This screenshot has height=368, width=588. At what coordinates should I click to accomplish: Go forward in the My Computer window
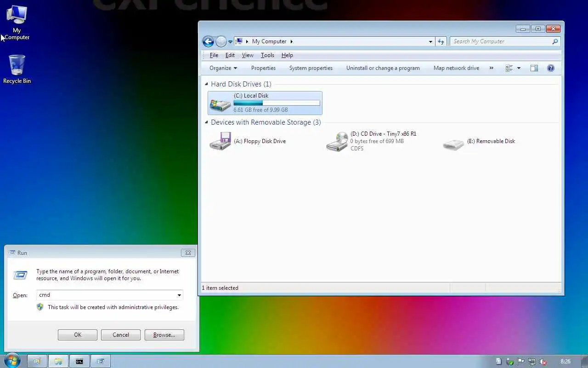tap(221, 41)
